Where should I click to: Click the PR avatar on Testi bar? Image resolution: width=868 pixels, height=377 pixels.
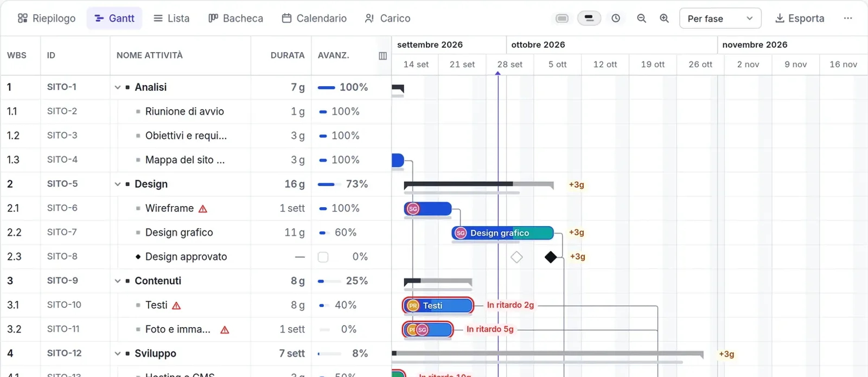click(x=413, y=306)
